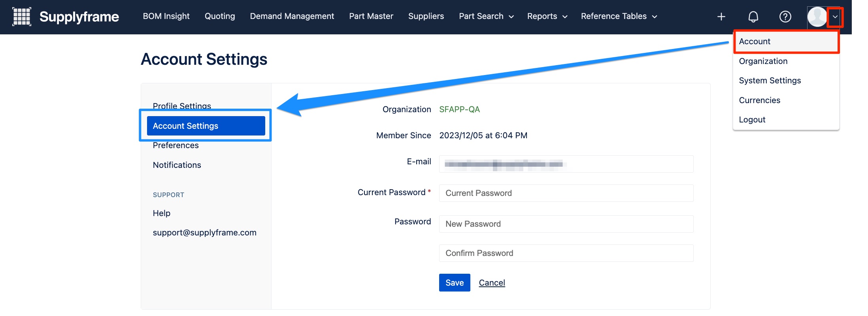This screenshot has width=868, height=316.
Task: Expand the Reference Tables dropdown
Action: (x=619, y=16)
